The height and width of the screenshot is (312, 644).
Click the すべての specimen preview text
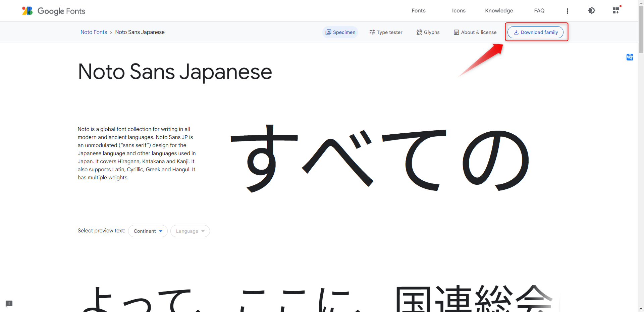pos(380,159)
